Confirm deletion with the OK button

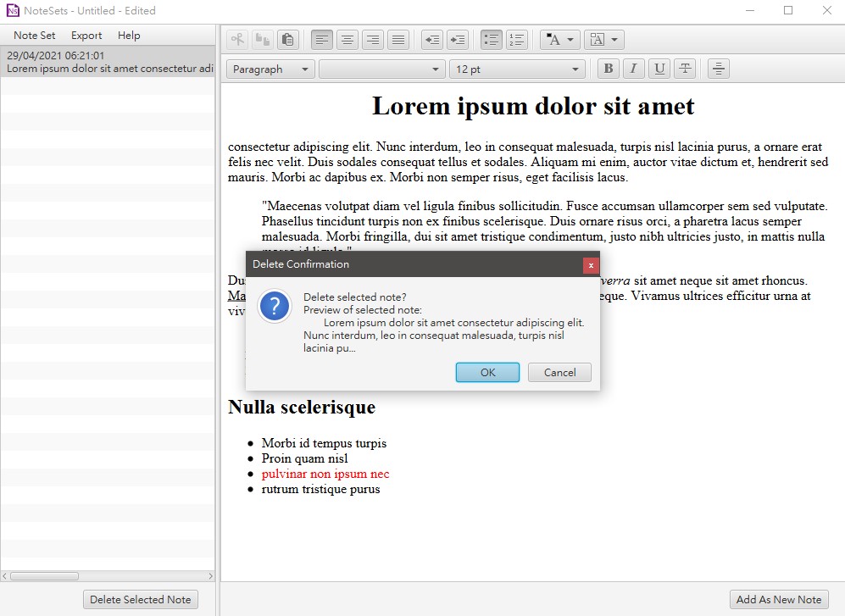point(487,373)
